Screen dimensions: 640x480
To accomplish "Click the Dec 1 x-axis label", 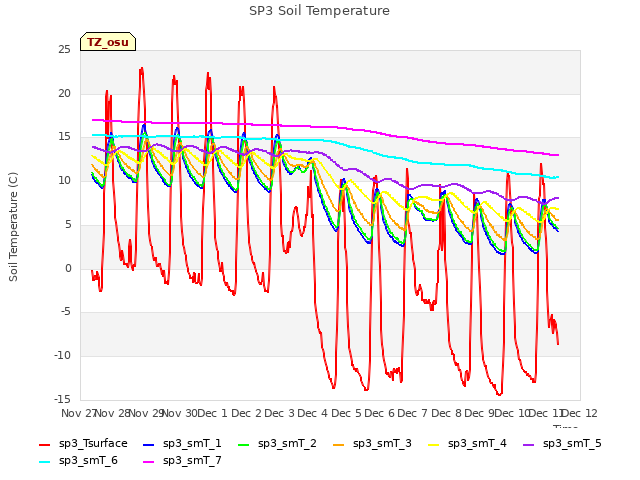I will pyautogui.click(x=212, y=413).
